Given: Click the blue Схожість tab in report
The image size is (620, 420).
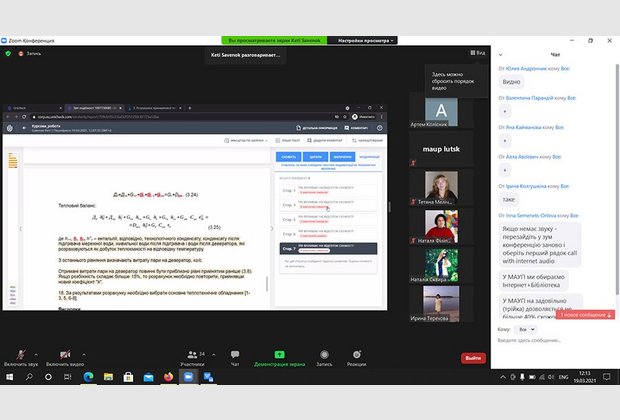Looking at the screenshot, I should [288, 157].
